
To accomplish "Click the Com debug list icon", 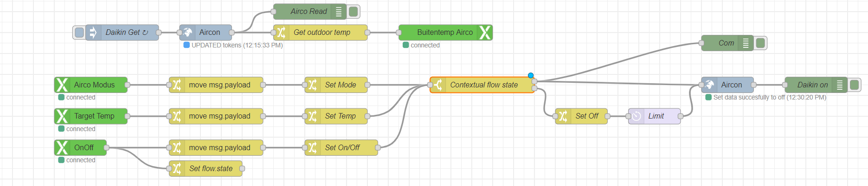I will pos(746,43).
